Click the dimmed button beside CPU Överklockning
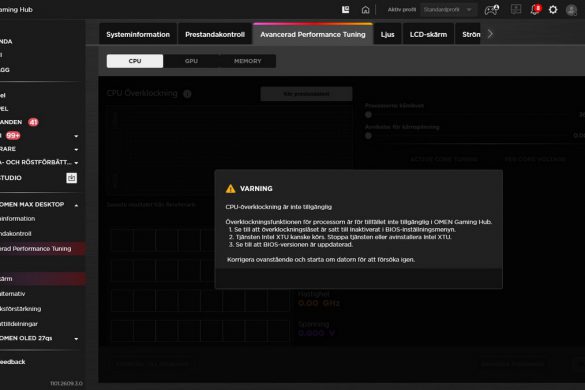Screen dimensions: 585x390 click(306, 94)
